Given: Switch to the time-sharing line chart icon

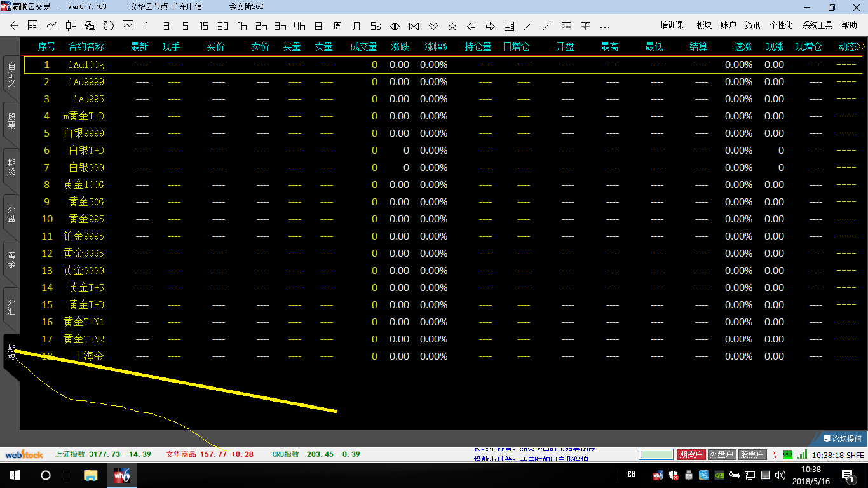Looking at the screenshot, I should click(51, 26).
